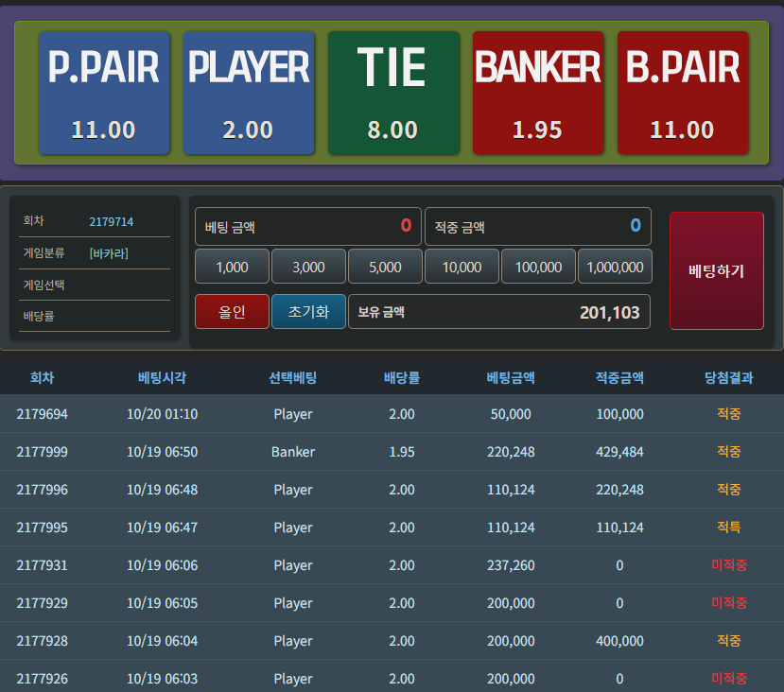Click the bet time 10/19 06:03
This screenshot has height=692, width=784.
coord(162,679)
